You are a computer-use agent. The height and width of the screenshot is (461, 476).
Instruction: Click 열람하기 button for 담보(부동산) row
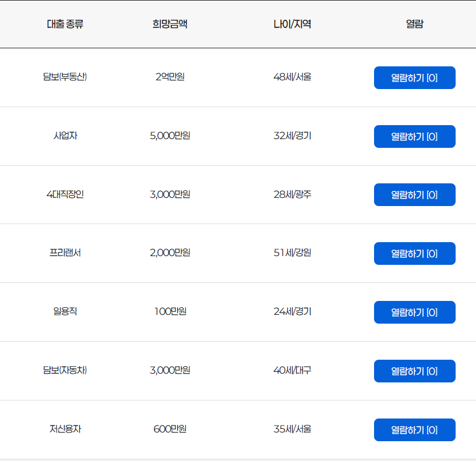(x=414, y=77)
